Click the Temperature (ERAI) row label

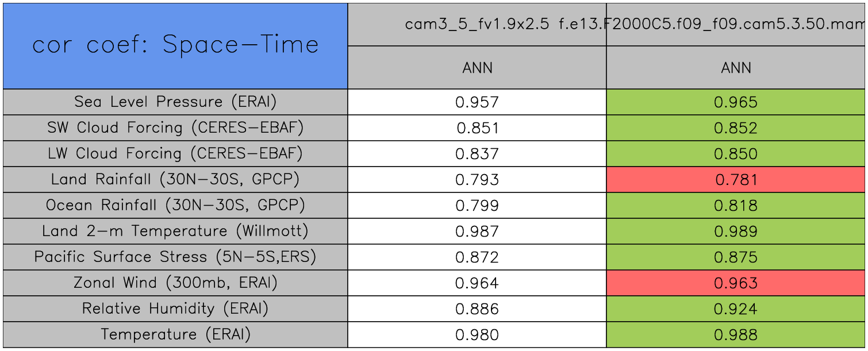pyautogui.click(x=175, y=335)
